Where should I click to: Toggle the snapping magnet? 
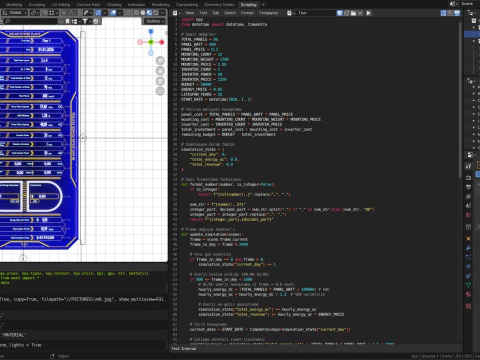pos(45,13)
